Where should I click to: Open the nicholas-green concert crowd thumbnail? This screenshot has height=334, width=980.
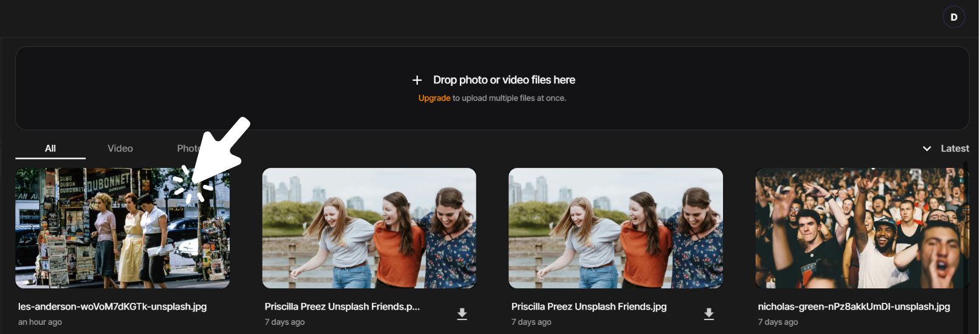point(862,228)
